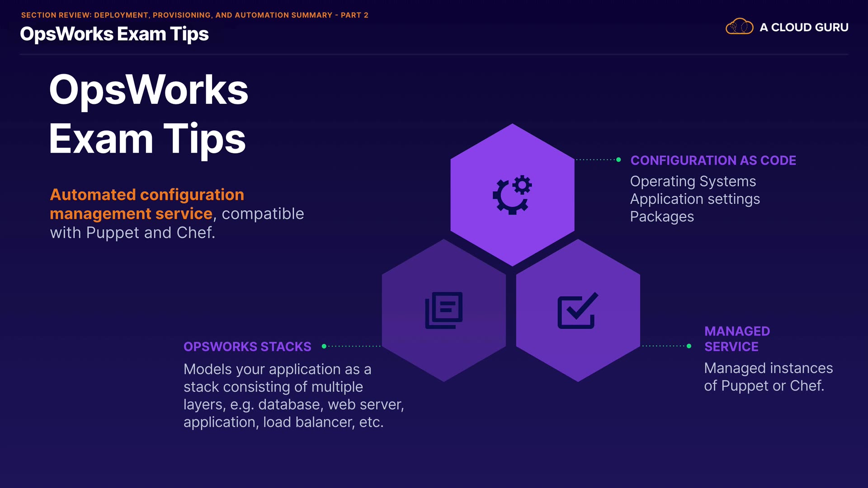Select the CONFIGURATION AS CODE heading

click(713, 160)
